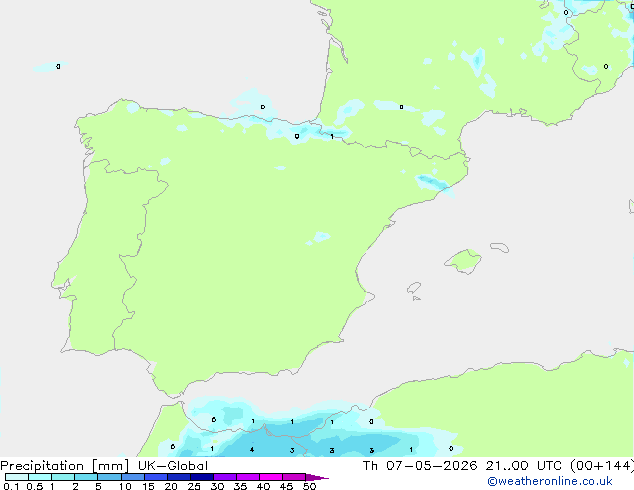Screen dimensions: 634x490
Task: Click the legend label '20'
Action: coord(171,486)
